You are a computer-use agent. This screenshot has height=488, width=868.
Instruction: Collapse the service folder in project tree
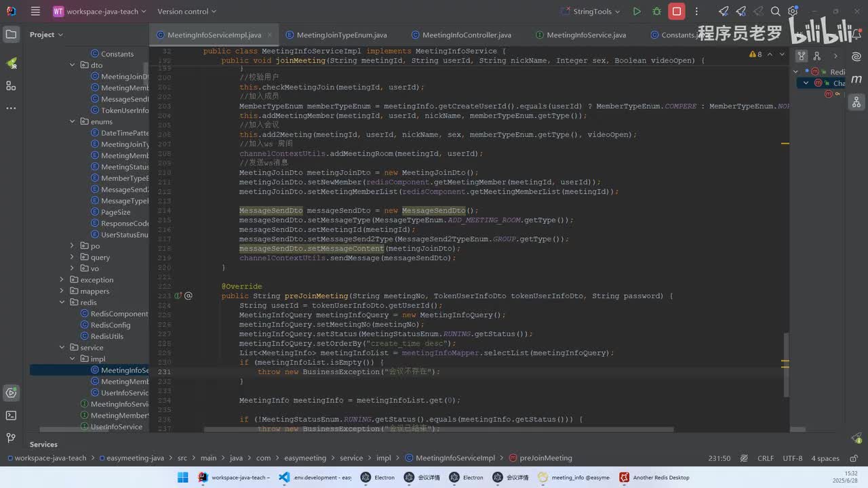point(62,348)
